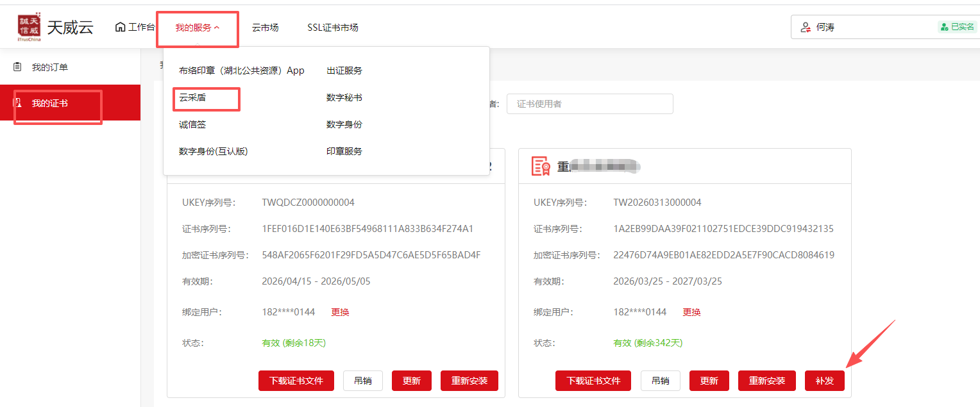980x407 pixels.
Task: Click 吊销 on the TWQDCZ0000000004 card
Action: pyautogui.click(x=363, y=381)
